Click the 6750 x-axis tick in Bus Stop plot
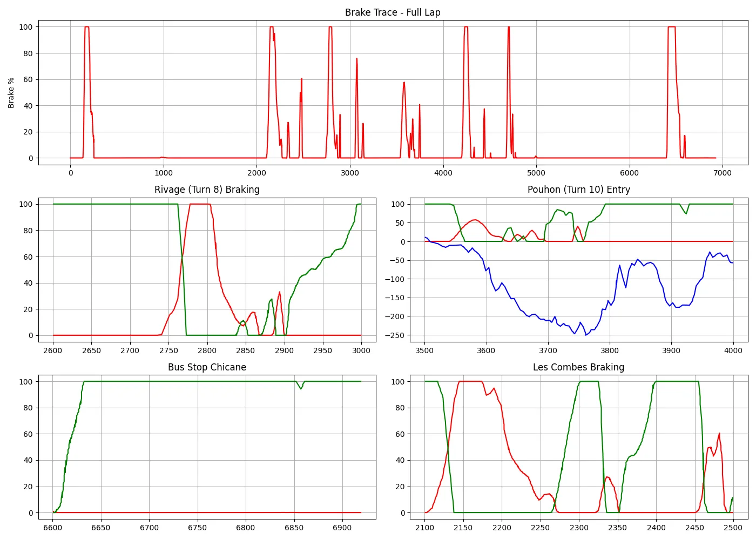The width and height of the screenshot is (756, 540). point(198,528)
